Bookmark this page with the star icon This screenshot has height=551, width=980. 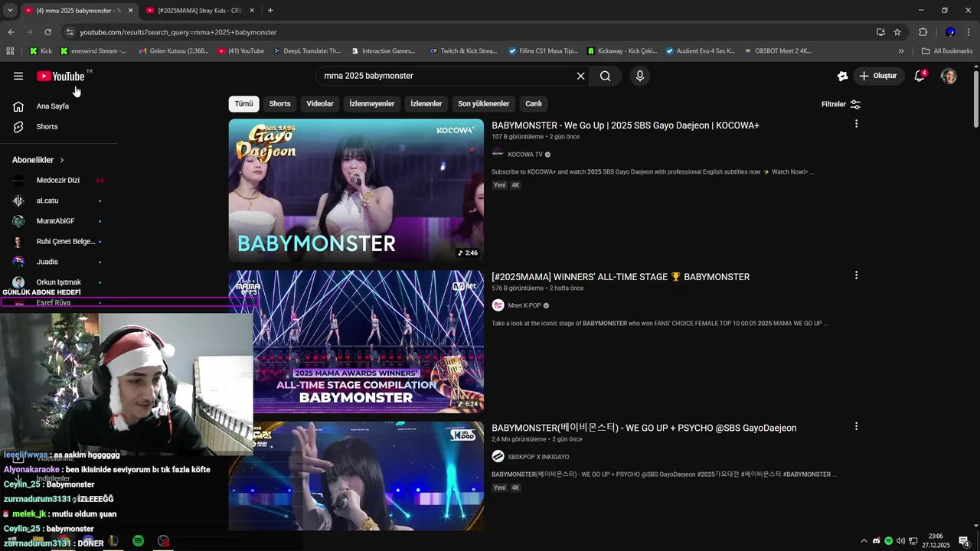pos(897,32)
